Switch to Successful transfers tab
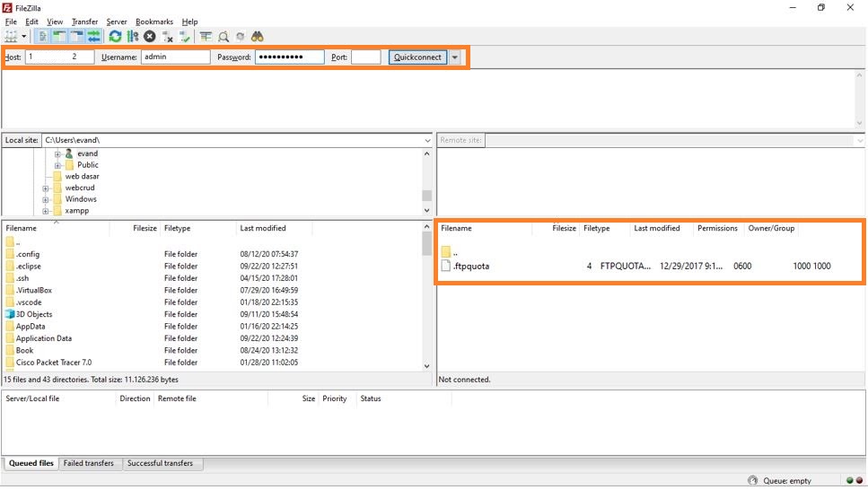The image size is (868, 490). 160,463
